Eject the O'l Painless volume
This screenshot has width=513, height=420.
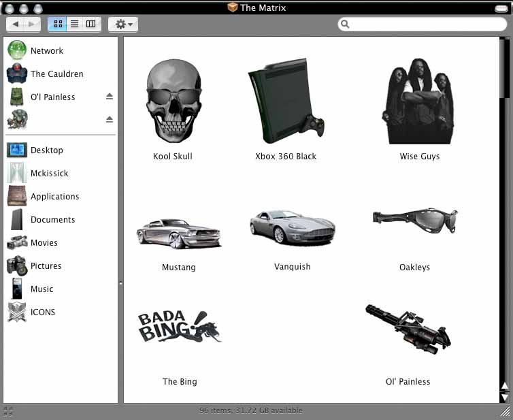click(110, 96)
